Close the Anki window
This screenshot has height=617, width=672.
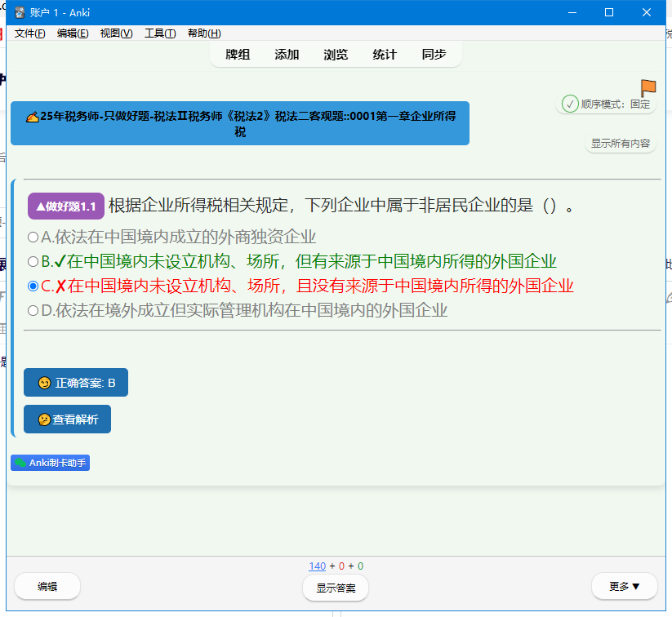(x=647, y=12)
